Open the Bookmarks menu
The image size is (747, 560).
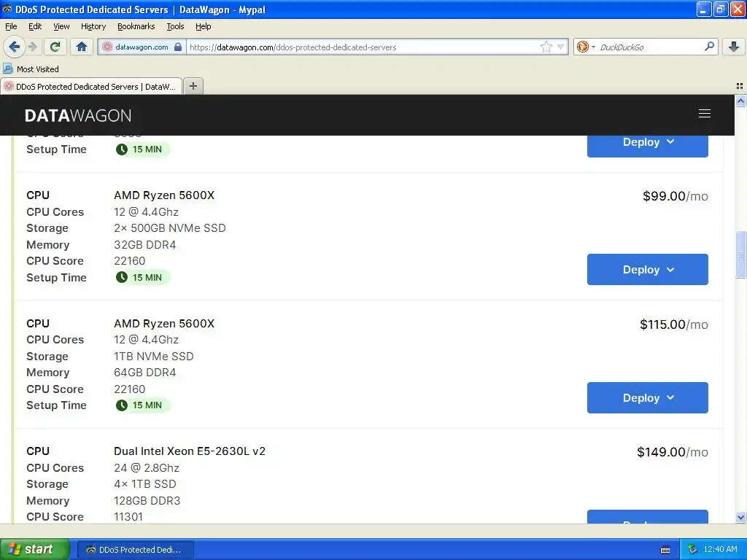pos(136,26)
